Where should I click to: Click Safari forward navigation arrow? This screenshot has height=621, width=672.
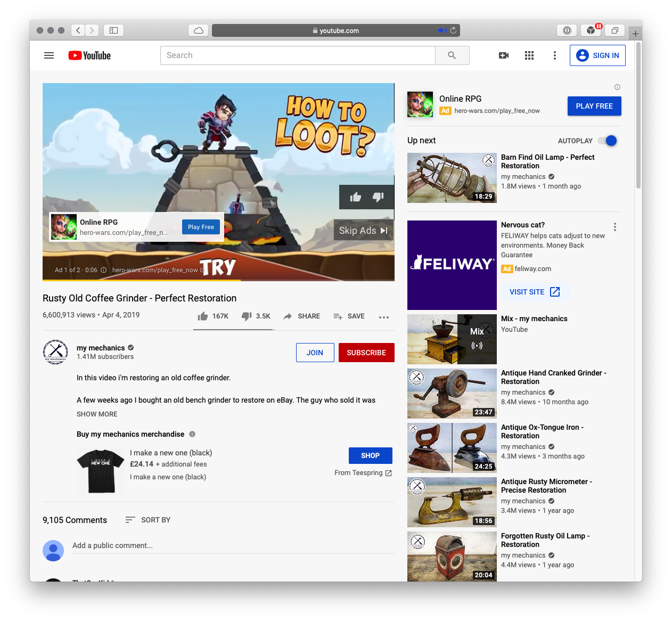pyautogui.click(x=92, y=30)
